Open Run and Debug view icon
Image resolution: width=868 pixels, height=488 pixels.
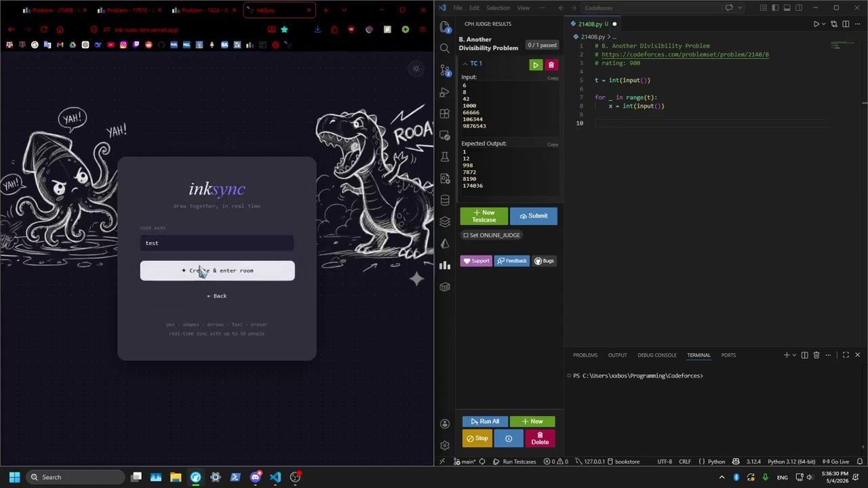pos(445,91)
